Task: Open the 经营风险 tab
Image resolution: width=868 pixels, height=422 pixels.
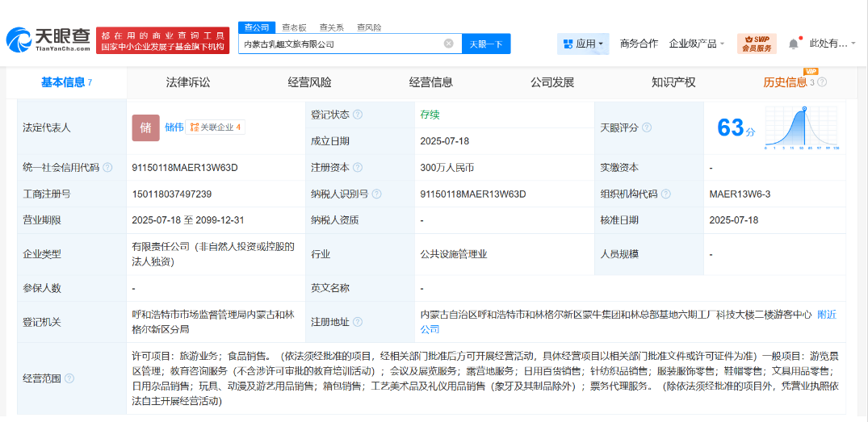Action: coord(309,82)
